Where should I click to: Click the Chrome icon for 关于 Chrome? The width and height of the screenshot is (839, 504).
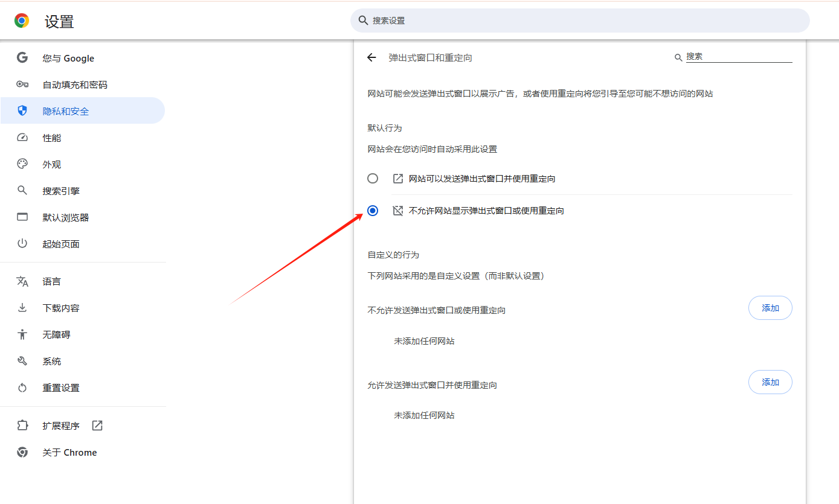coord(22,452)
